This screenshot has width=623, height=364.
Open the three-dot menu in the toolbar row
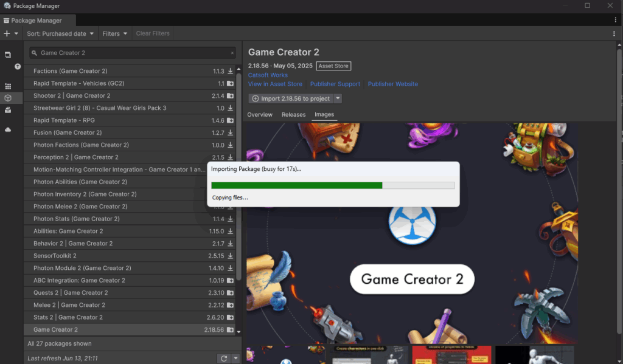point(614,34)
